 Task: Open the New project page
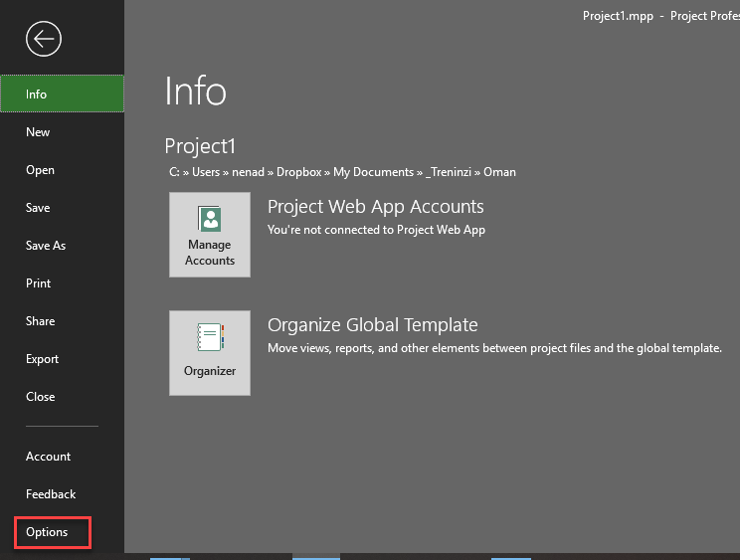click(38, 132)
